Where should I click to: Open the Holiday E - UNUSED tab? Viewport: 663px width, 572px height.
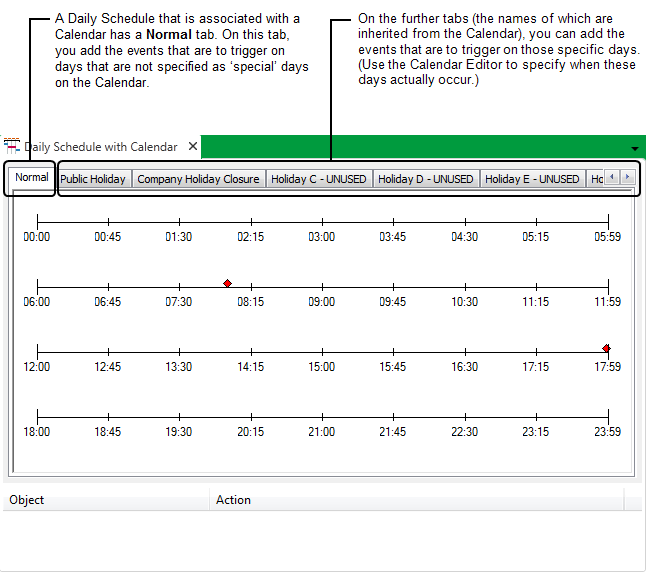[532, 179]
